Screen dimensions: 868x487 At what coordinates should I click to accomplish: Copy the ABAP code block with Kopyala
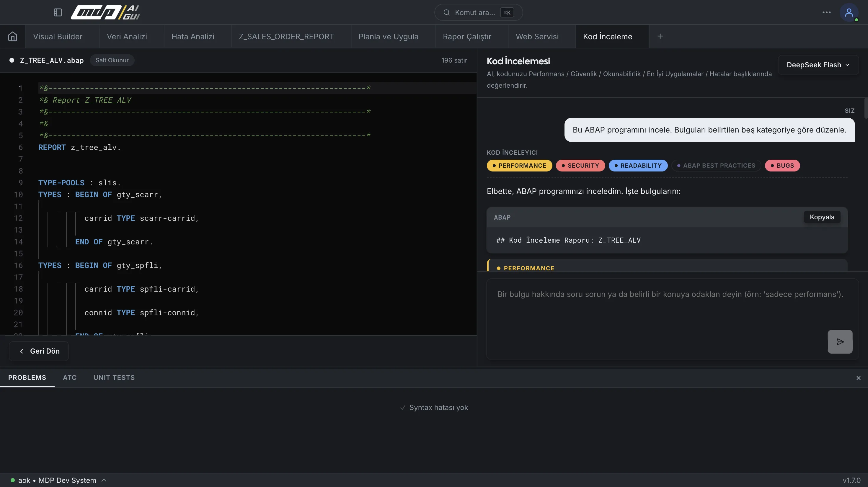822,217
